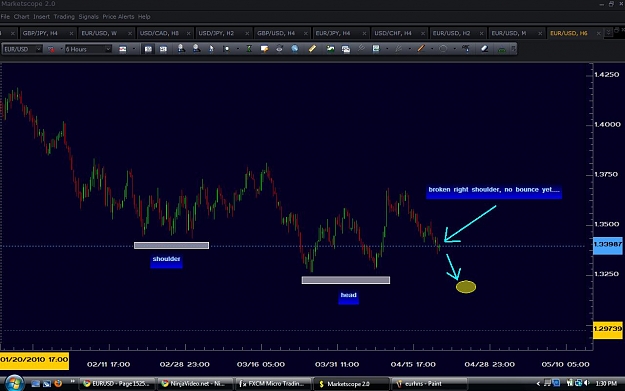625x391 pixels.
Task: Open NinjaVideo.net window from taskbar
Action: (x=194, y=384)
